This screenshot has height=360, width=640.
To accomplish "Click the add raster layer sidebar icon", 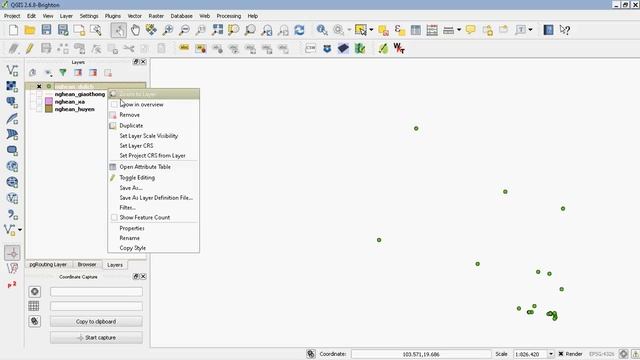I will pyautogui.click(x=12, y=86).
